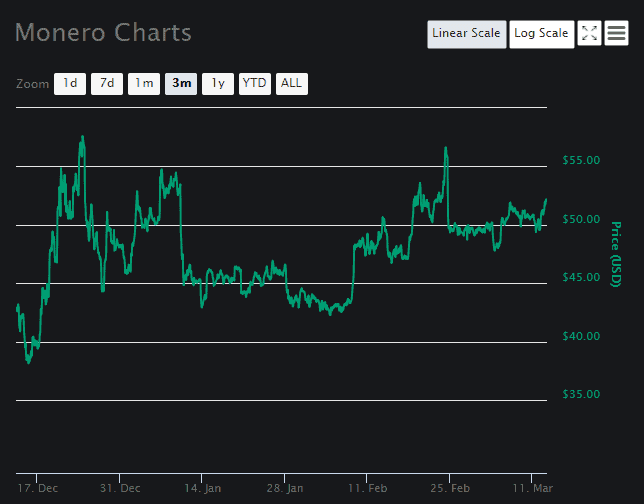The width and height of the screenshot is (644, 504).
Task: Click the $50.00 price axis label
Action: [x=581, y=219]
